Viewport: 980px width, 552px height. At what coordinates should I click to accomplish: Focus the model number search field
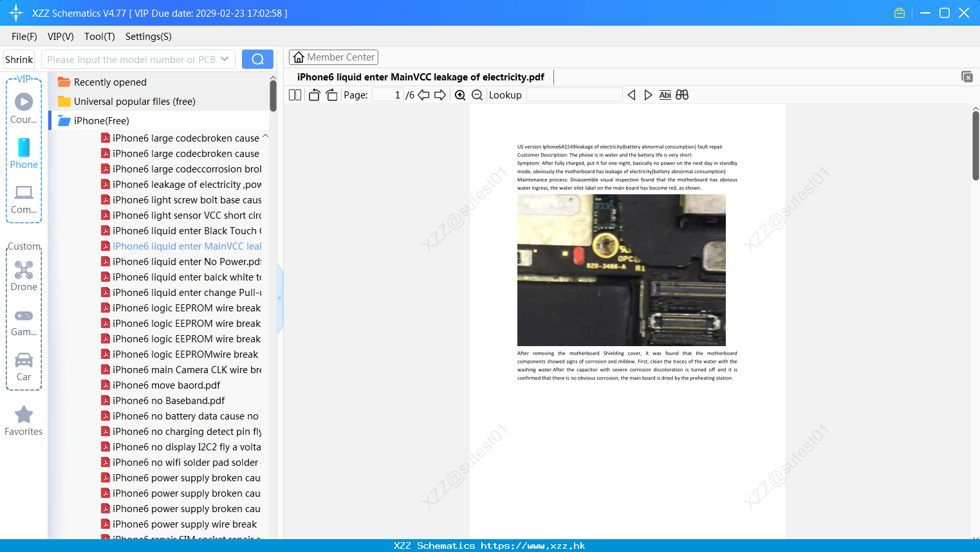coord(132,59)
